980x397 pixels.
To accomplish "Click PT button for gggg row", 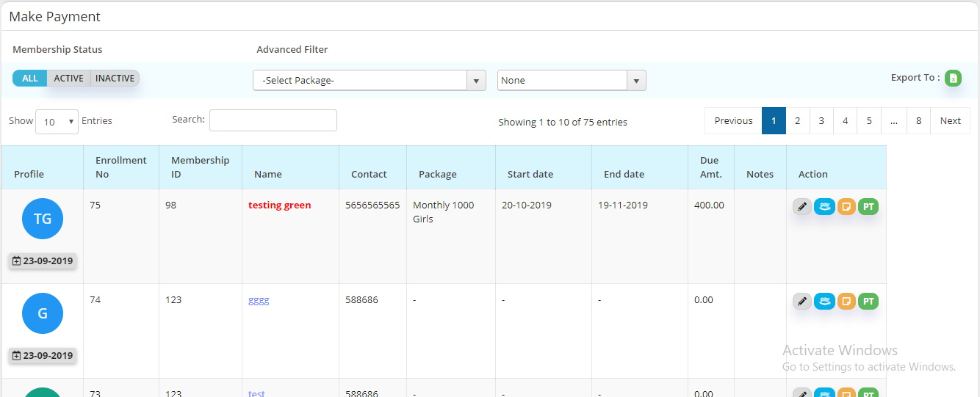I will point(868,301).
